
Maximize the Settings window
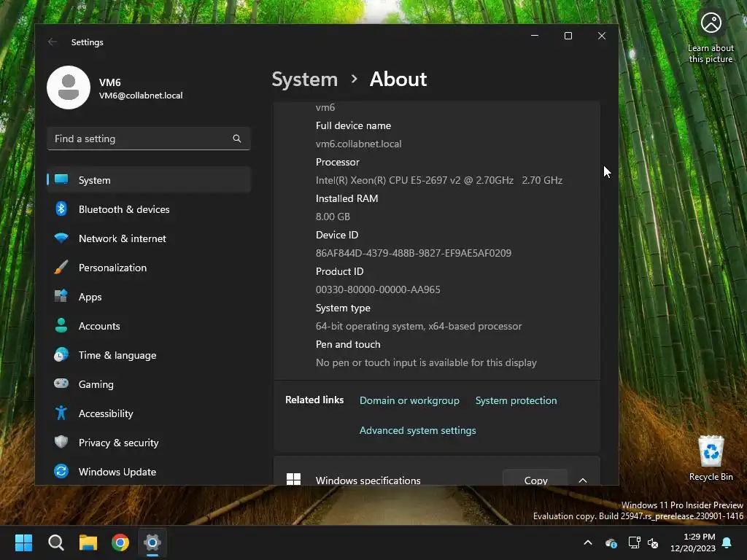[568, 36]
